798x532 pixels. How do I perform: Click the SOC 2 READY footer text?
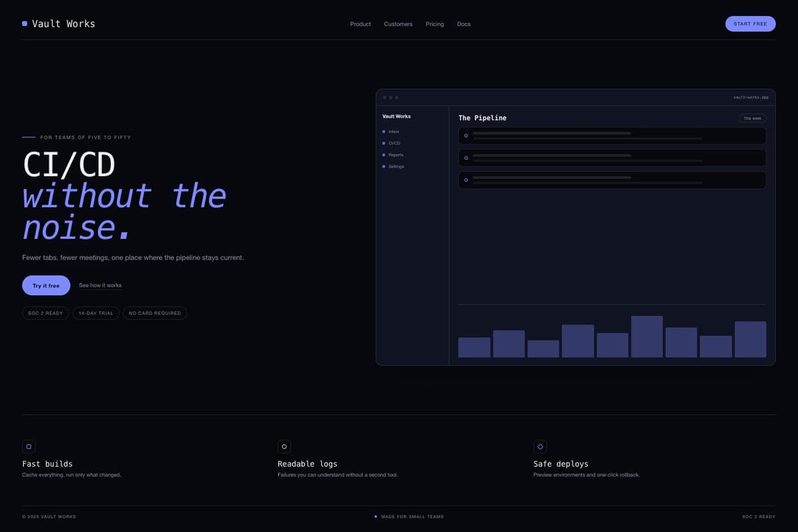click(x=759, y=517)
